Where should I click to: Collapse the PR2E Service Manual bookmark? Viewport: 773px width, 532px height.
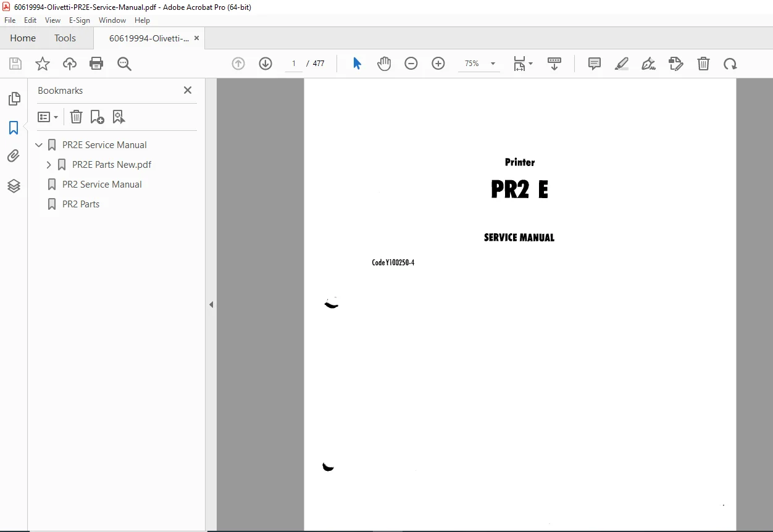39,145
